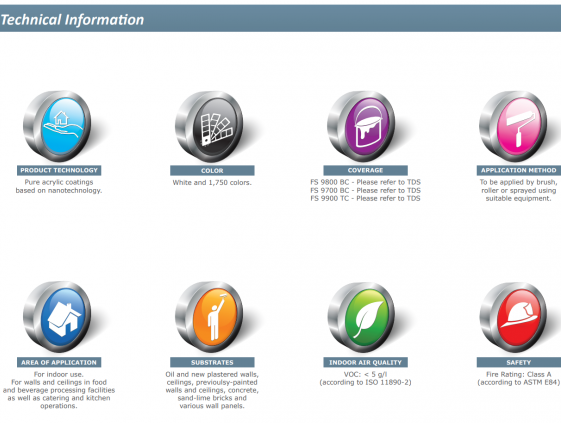This screenshot has height=423, width=561.
Task: Click the blue house Area of Application icon
Action: pyautogui.click(x=57, y=317)
